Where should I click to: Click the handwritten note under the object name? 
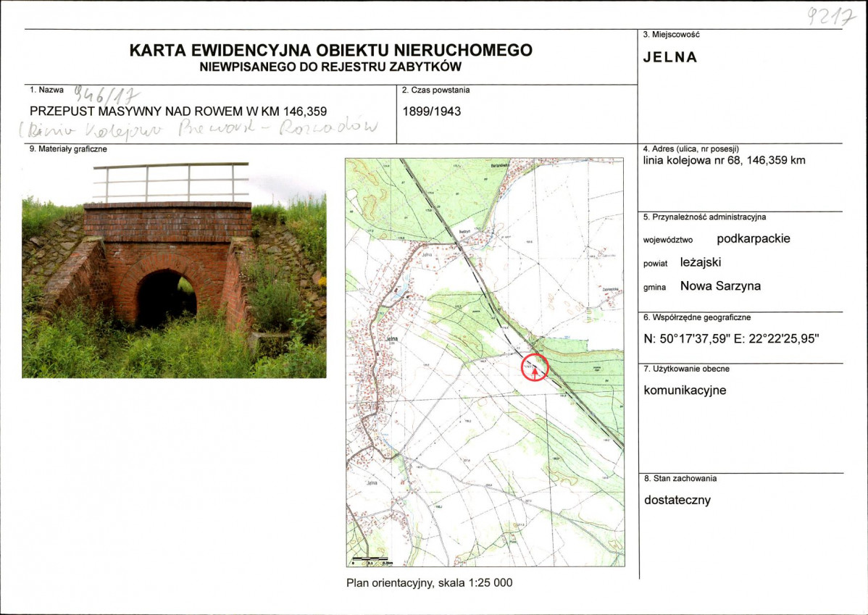(199, 129)
